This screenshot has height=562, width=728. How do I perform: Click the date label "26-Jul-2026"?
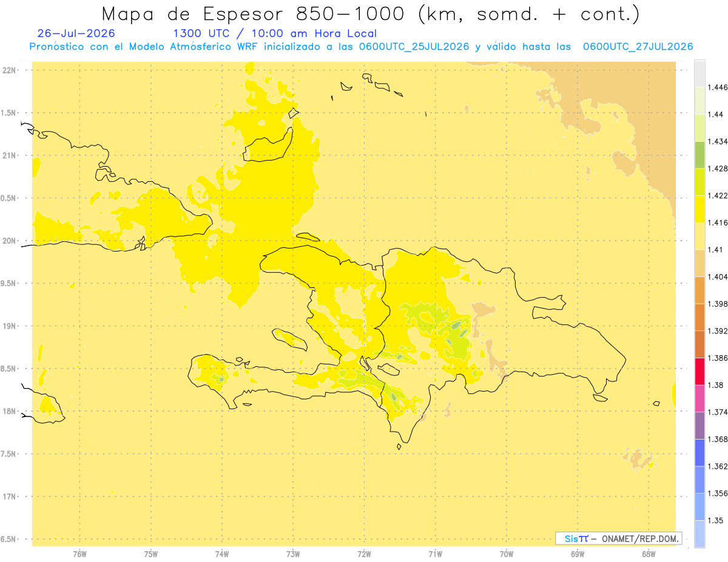76,33
